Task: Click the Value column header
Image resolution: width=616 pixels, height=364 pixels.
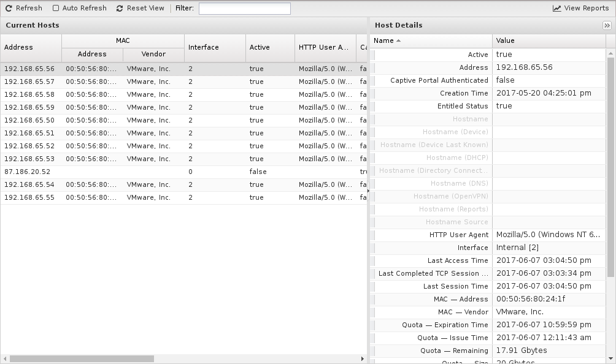Action: (x=549, y=41)
